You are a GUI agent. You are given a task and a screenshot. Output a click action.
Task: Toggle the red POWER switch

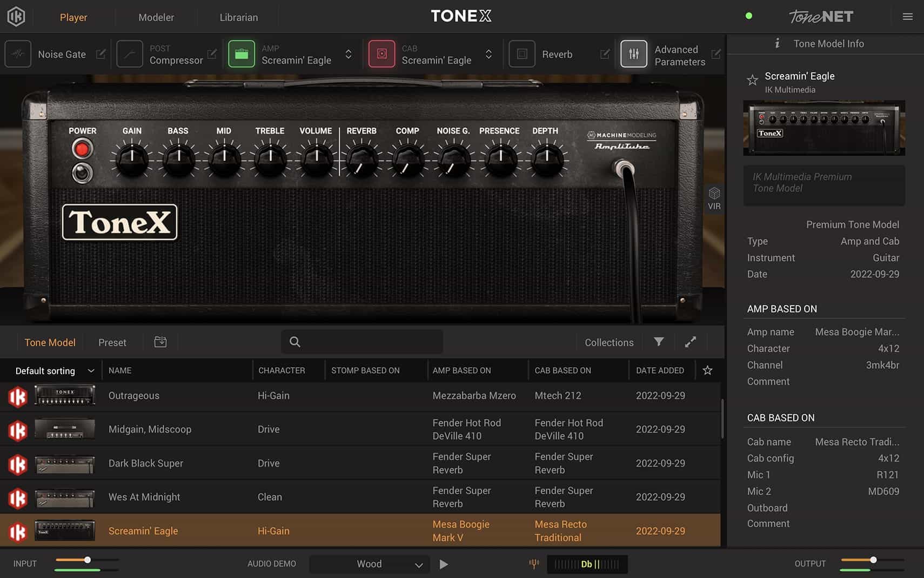point(82,149)
